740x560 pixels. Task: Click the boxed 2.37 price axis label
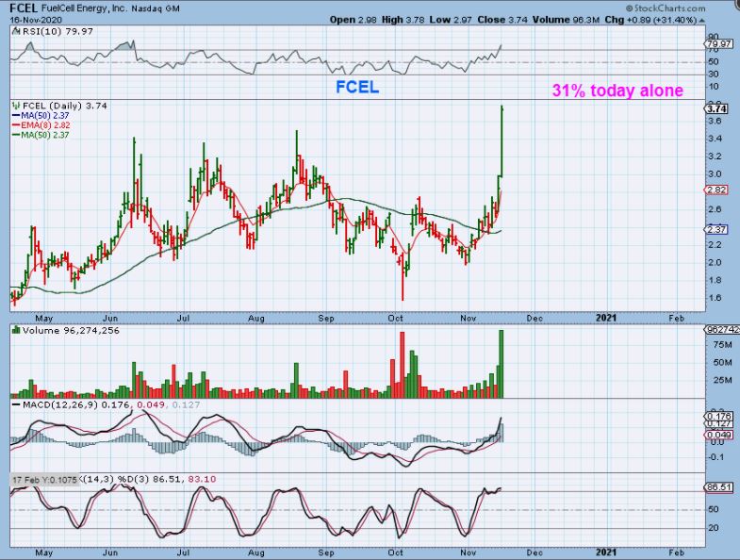pyautogui.click(x=717, y=229)
